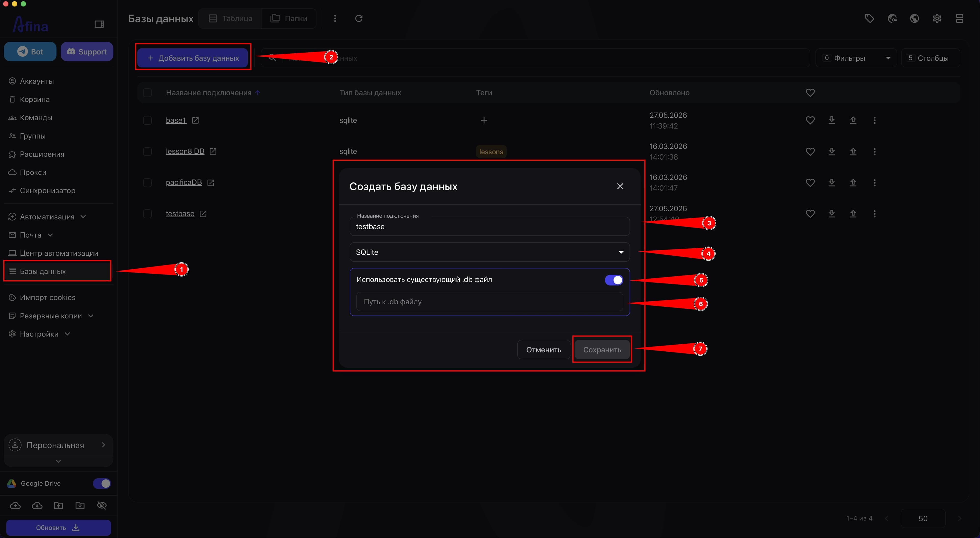Focus the Путь к .db файлу input field
The width and height of the screenshot is (980, 538).
pos(489,302)
